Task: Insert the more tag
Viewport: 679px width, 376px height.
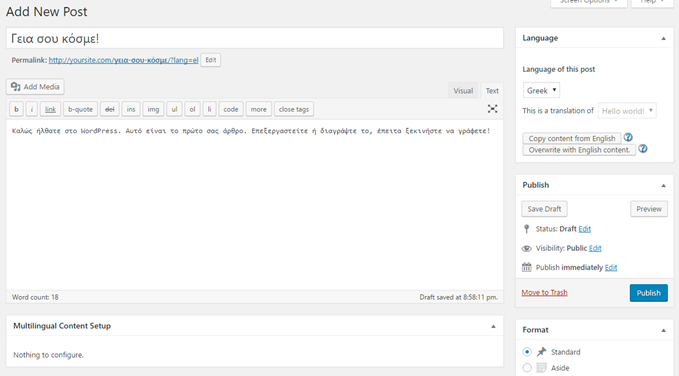Action: [x=259, y=109]
